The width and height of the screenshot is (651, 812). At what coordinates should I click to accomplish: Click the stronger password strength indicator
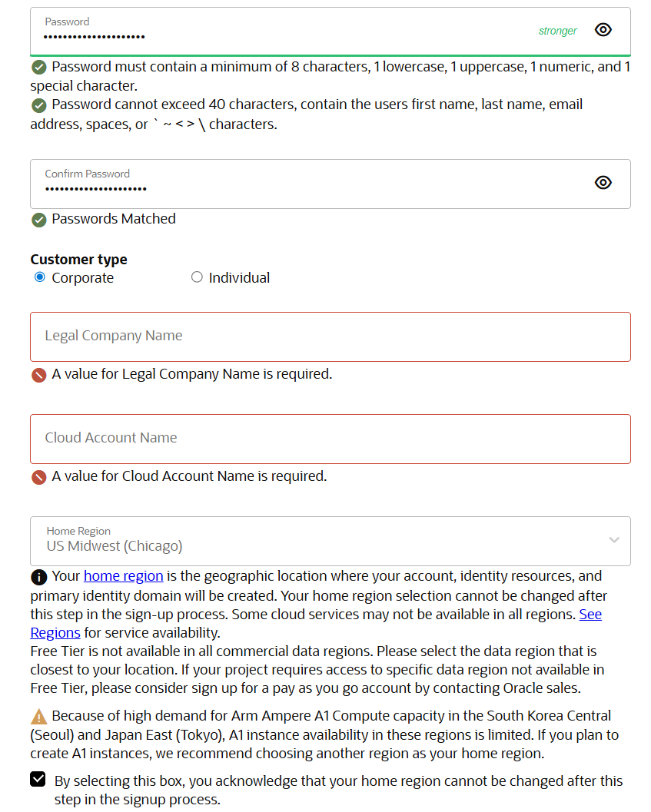click(557, 31)
